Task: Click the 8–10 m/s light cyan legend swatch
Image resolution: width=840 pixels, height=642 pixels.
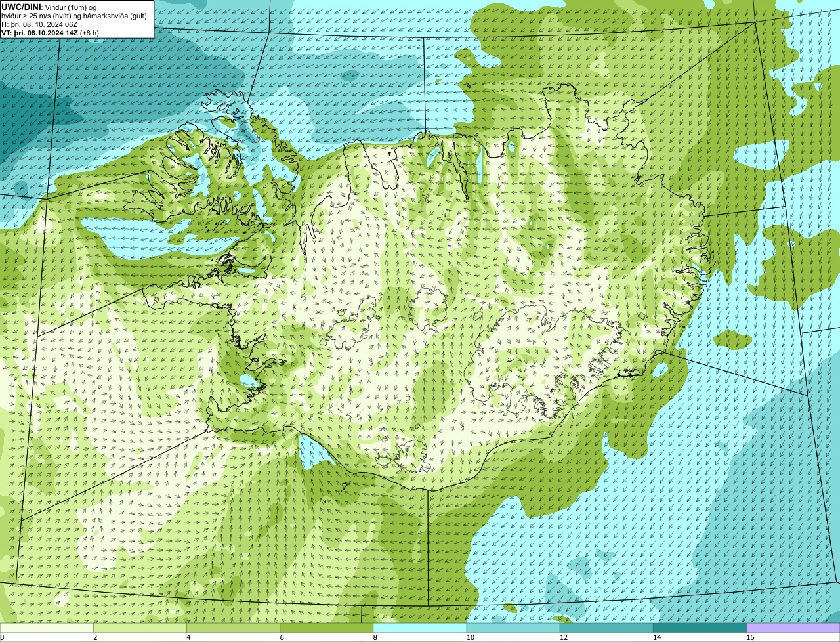Action: point(420,628)
